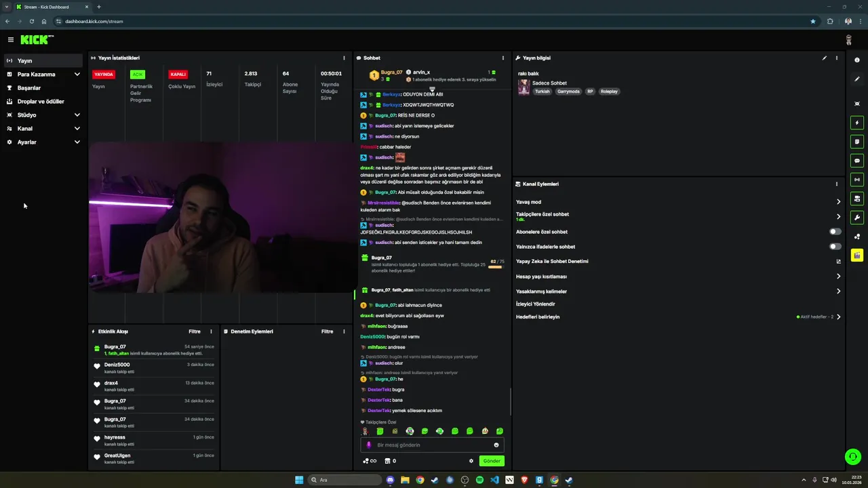
Task: Click the Kick logo
Action: (37, 40)
